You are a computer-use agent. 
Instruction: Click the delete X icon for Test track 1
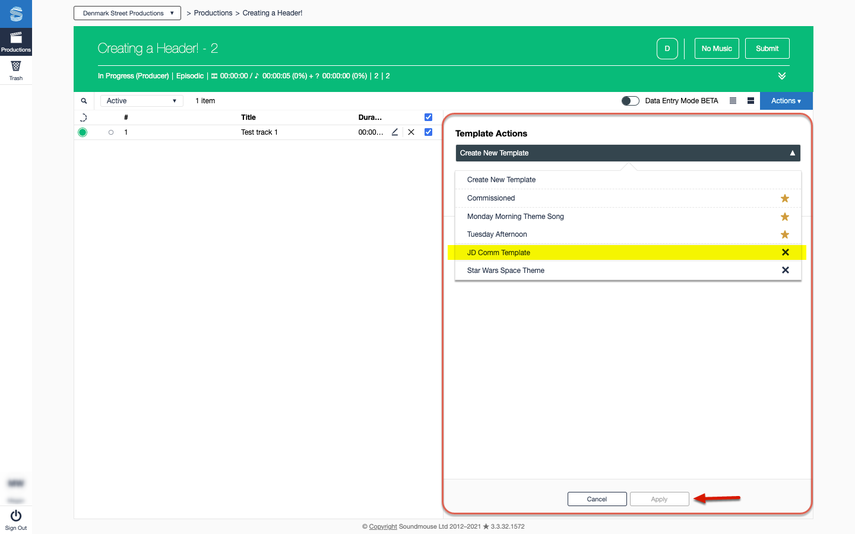(411, 132)
